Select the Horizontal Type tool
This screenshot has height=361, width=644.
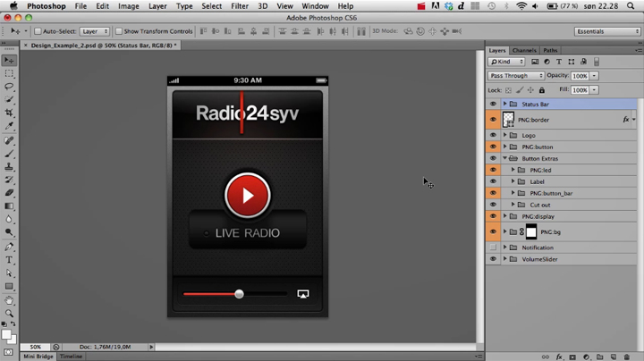click(x=9, y=260)
